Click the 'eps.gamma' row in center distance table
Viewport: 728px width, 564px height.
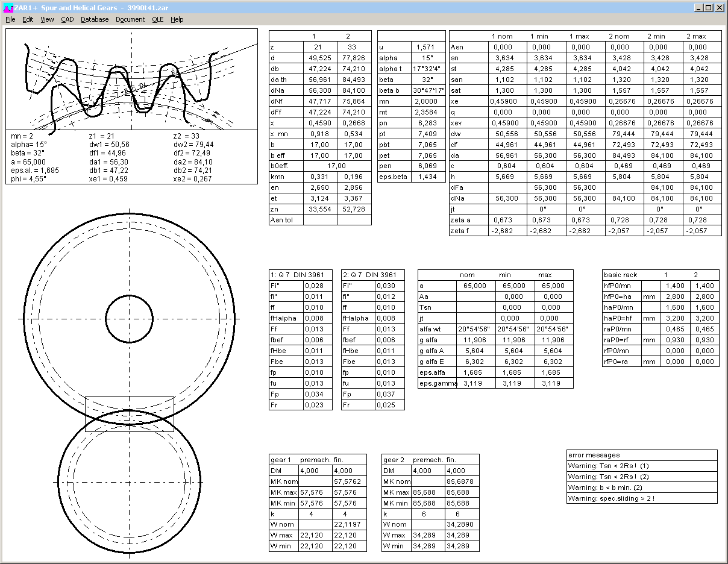click(x=437, y=383)
